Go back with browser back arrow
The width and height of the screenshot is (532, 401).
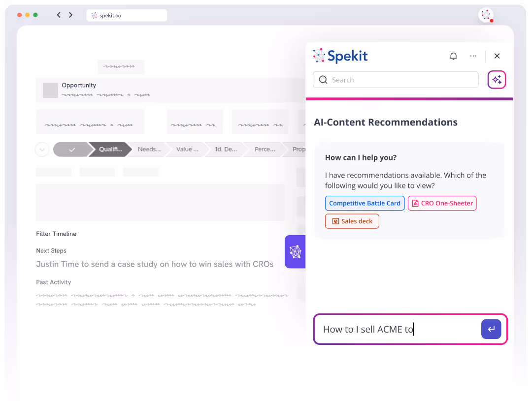tap(59, 15)
